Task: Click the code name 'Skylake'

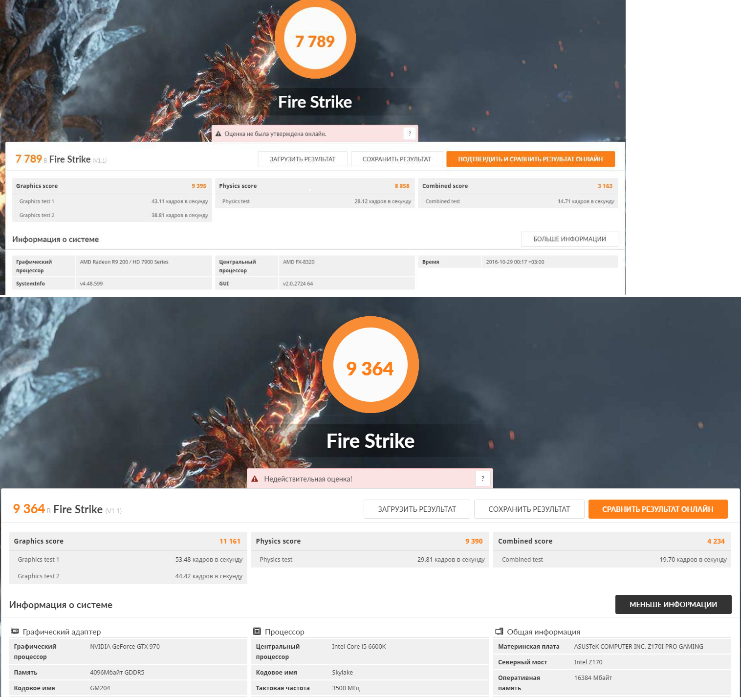Action: (342, 672)
